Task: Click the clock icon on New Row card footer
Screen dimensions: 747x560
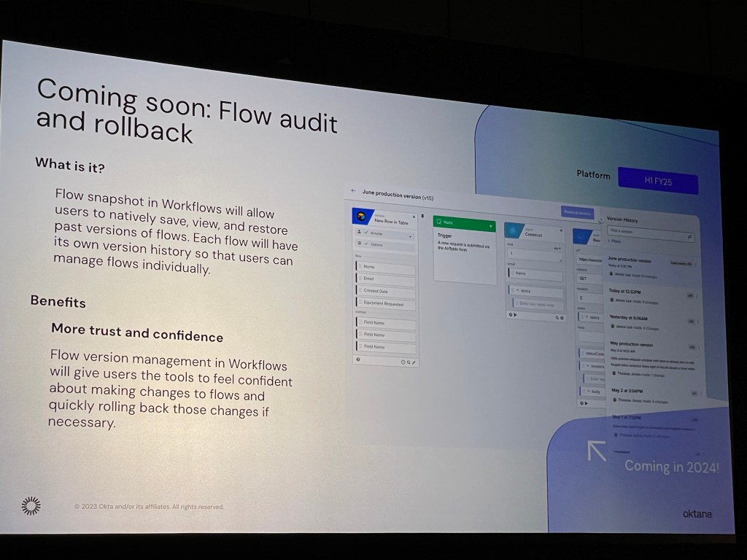Action: click(403, 362)
